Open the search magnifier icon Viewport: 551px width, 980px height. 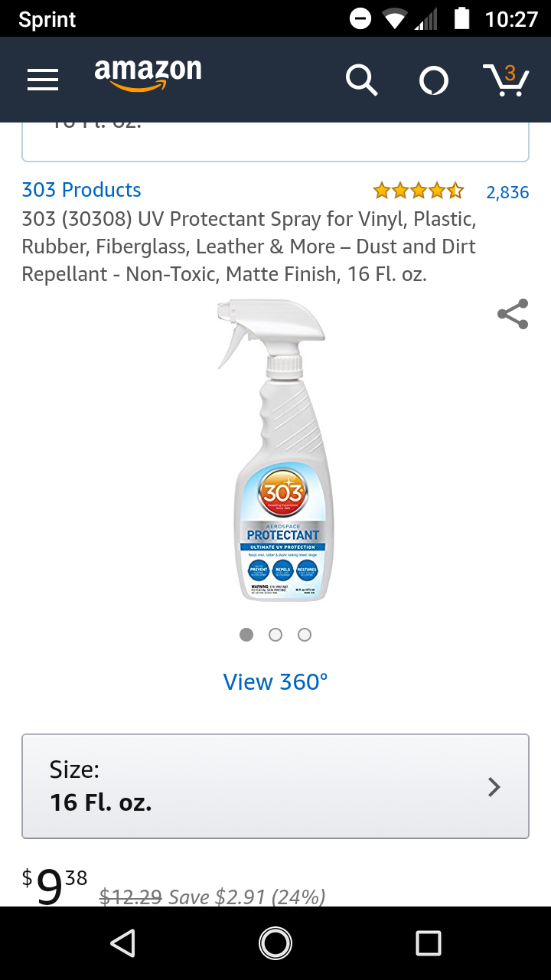pos(361,80)
